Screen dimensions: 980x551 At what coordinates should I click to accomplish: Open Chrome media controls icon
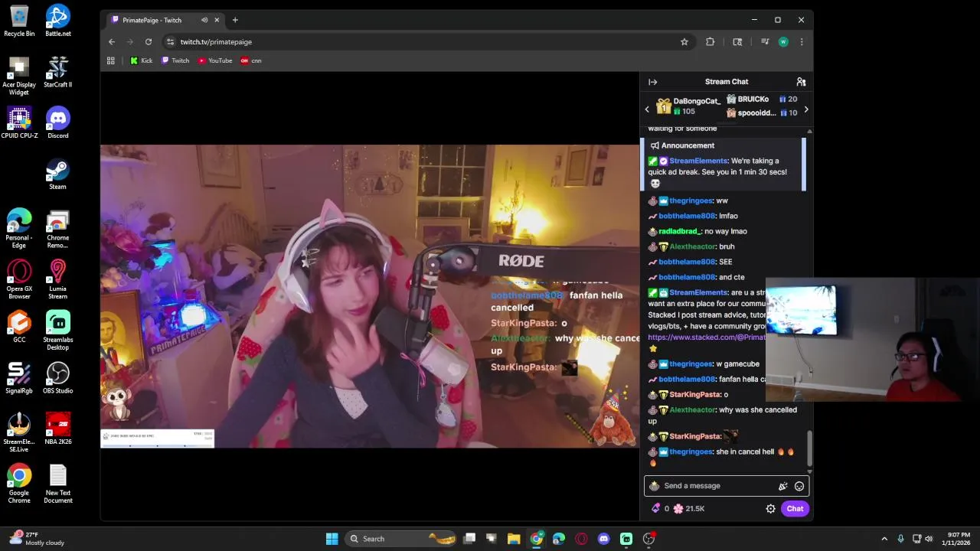[764, 42]
